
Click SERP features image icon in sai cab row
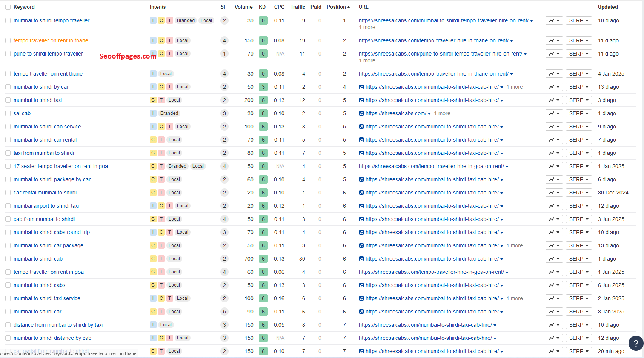tap(361, 113)
